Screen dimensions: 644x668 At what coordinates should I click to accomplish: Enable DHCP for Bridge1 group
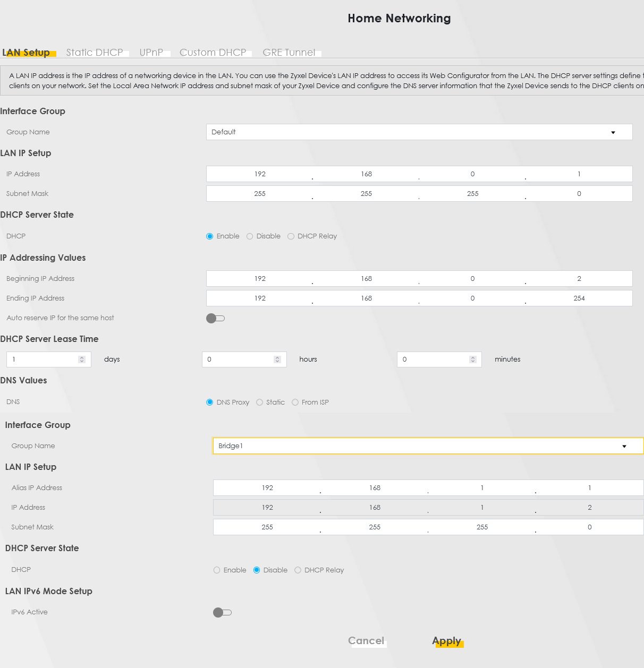point(217,570)
